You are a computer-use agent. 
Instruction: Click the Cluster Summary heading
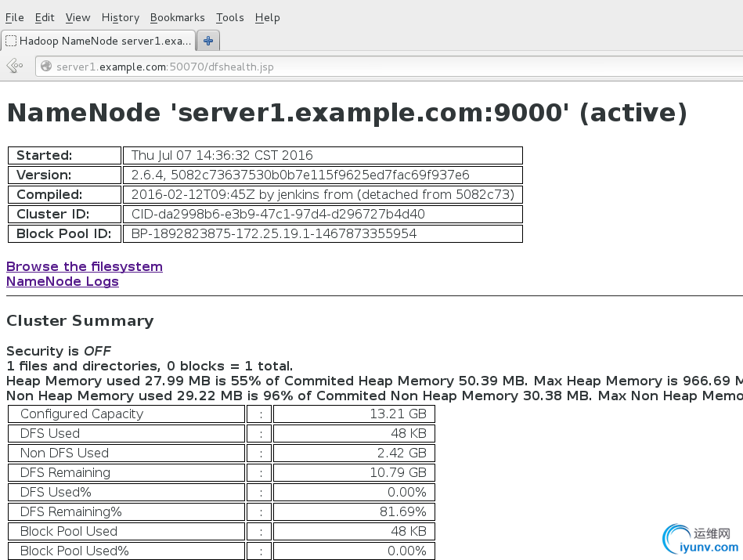[x=80, y=321]
